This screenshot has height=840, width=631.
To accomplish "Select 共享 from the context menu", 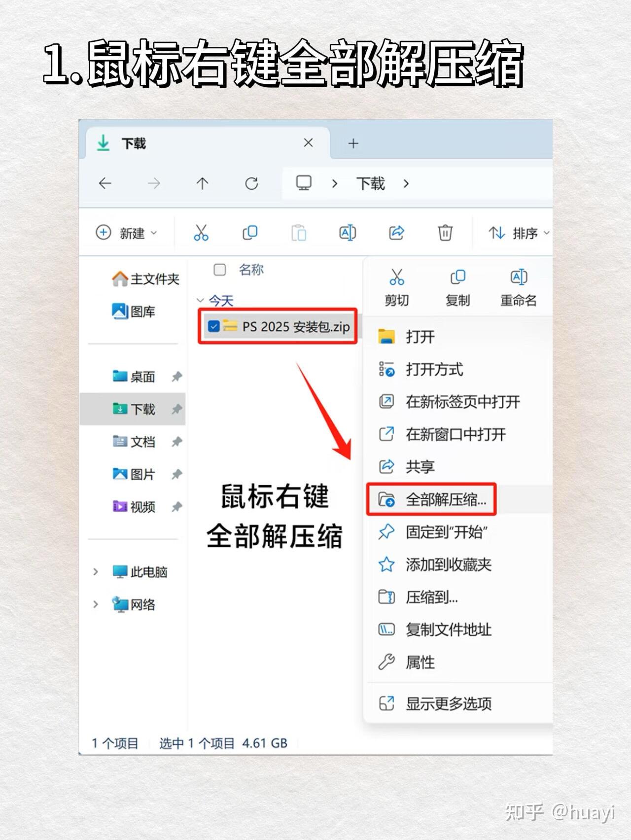I will [x=457, y=467].
